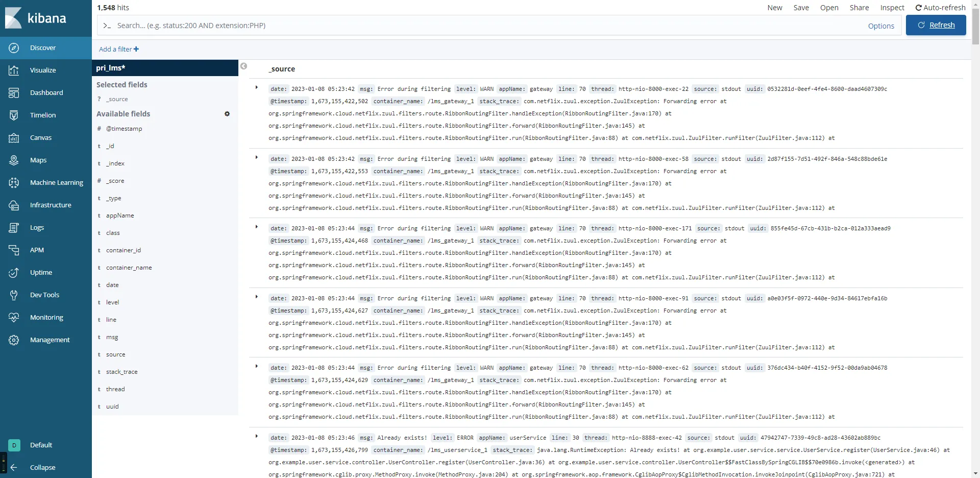Open the Maps icon in navigation
980x478 pixels.
pos(14,160)
